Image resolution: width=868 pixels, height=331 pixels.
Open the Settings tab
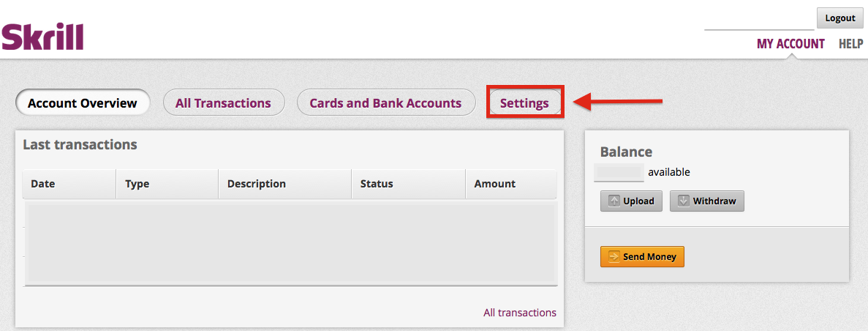click(524, 103)
